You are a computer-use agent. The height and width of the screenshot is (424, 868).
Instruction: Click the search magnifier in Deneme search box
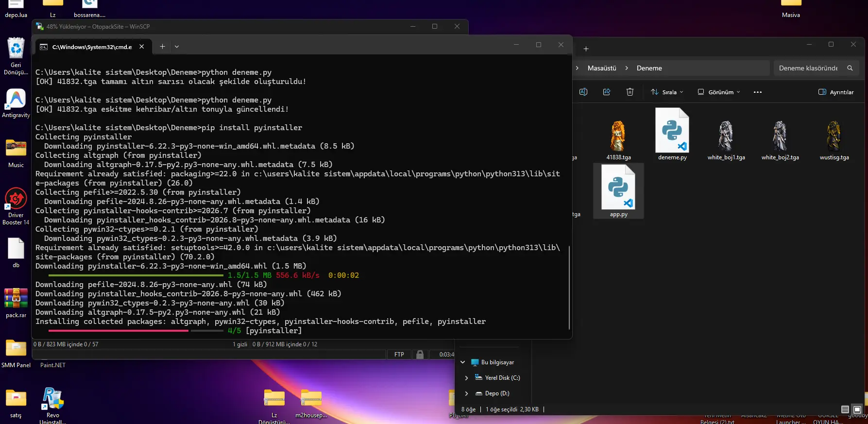pos(850,68)
